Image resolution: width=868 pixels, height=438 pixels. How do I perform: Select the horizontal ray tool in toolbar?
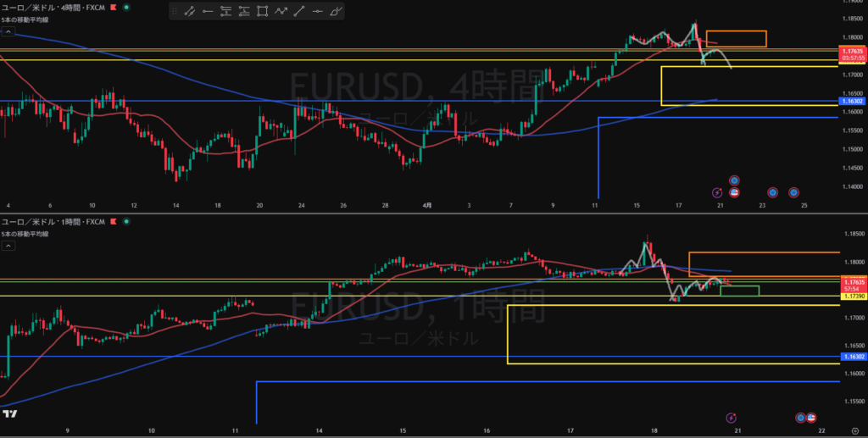(x=208, y=12)
